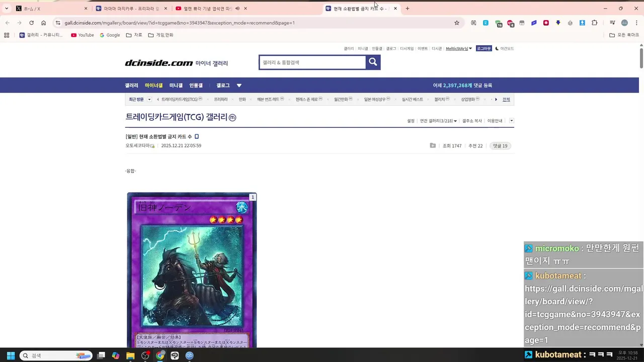Viewport: 644px width, 362px height.
Task: Open the green extension with badge 16
Action: pos(498,23)
